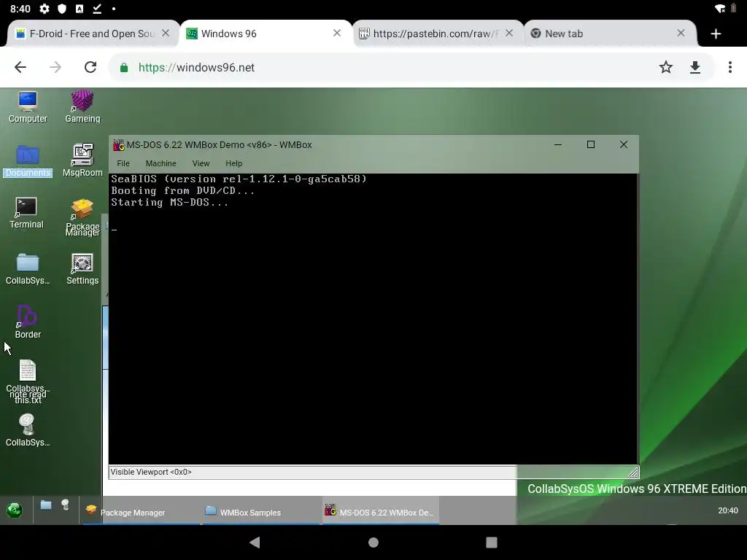Open the File menu in WMBox
The image size is (747, 560).
click(x=123, y=163)
